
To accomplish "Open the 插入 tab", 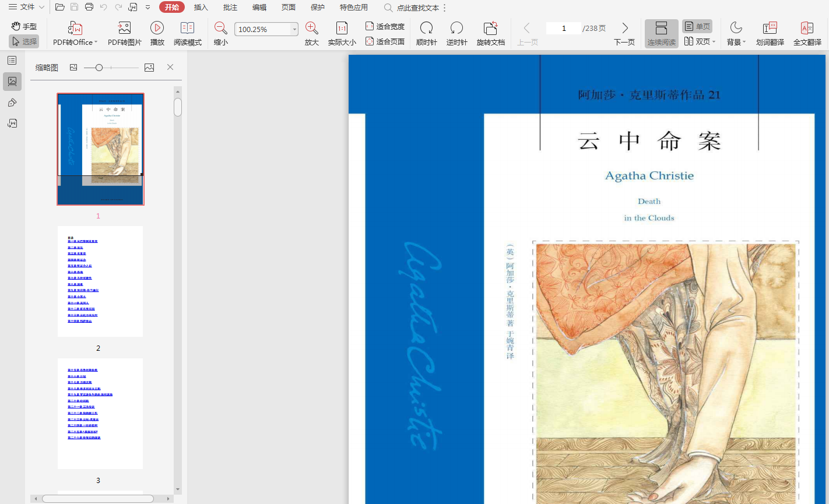I will tap(201, 7).
